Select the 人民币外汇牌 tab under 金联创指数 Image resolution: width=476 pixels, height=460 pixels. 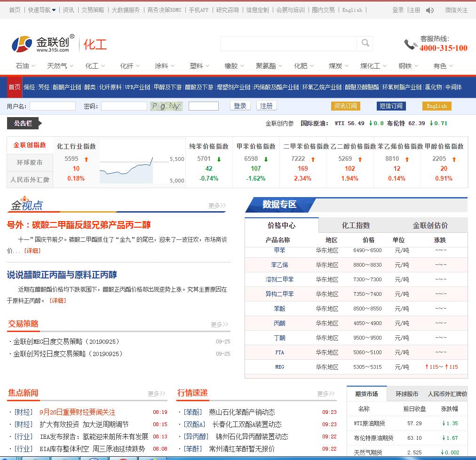pos(30,180)
